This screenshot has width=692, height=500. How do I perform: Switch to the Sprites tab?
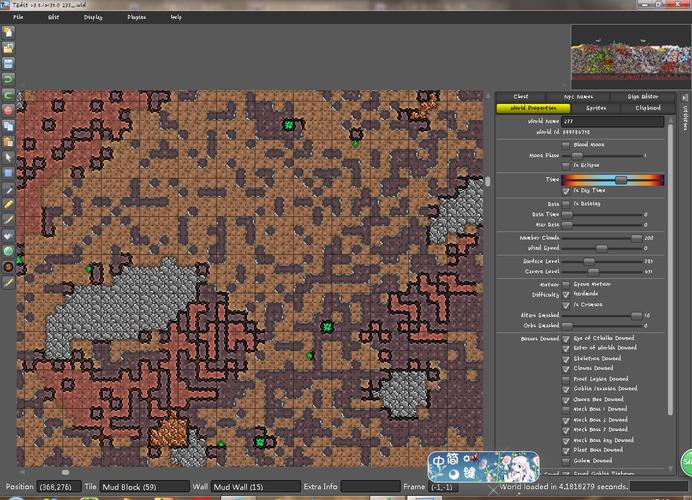click(596, 108)
